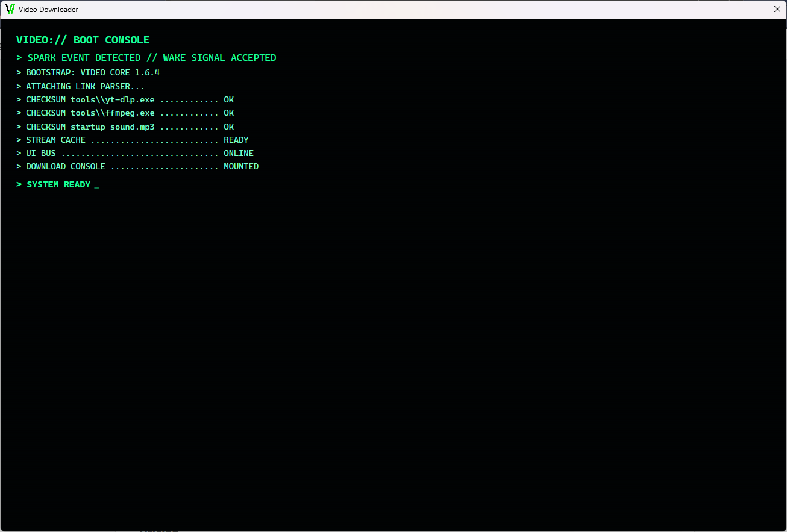This screenshot has width=787, height=532.
Task: Click the ffmpeg.exe checksum line
Action: coord(125,113)
